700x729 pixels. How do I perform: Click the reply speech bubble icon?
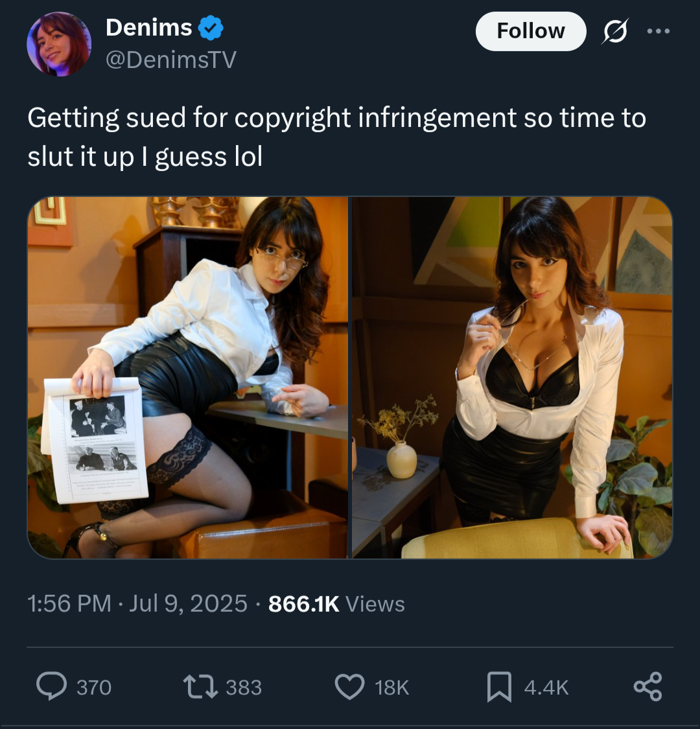(x=52, y=686)
